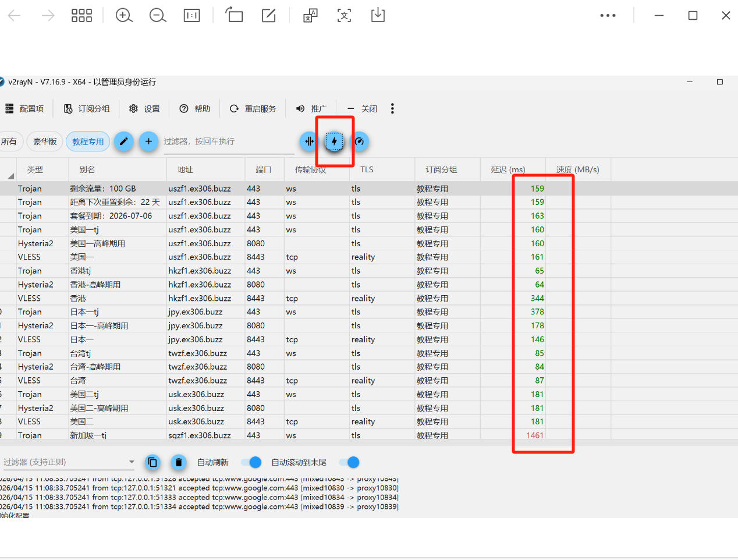Toggle the 自动刷新 switch
Screen dimensions: 738x560
tap(251, 462)
